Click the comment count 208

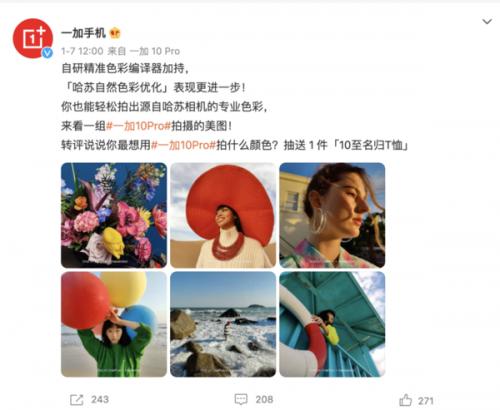[x=264, y=399]
